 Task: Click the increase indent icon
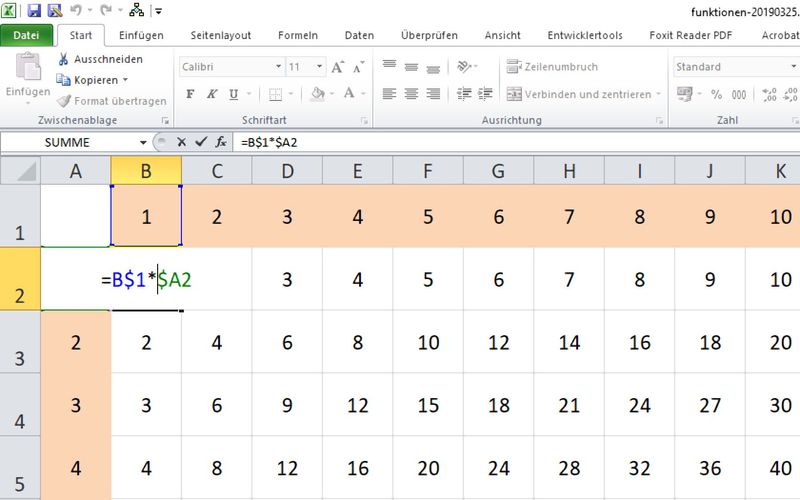[485, 94]
